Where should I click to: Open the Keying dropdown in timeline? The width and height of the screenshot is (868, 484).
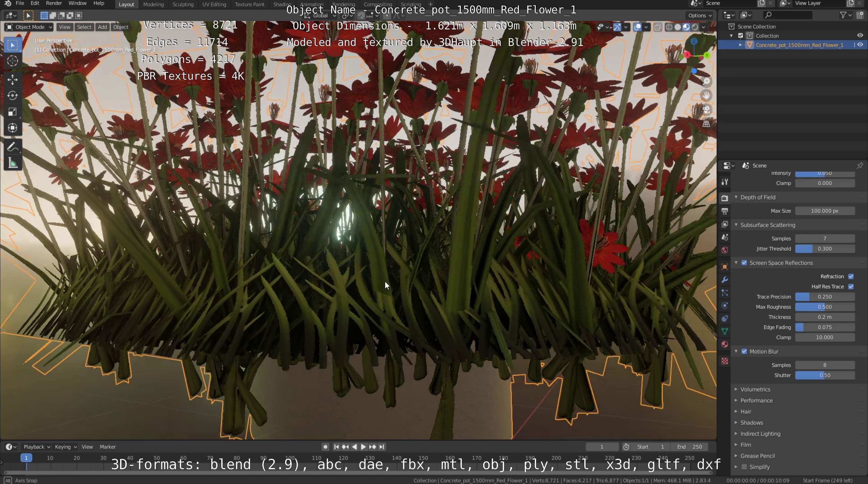click(x=66, y=447)
